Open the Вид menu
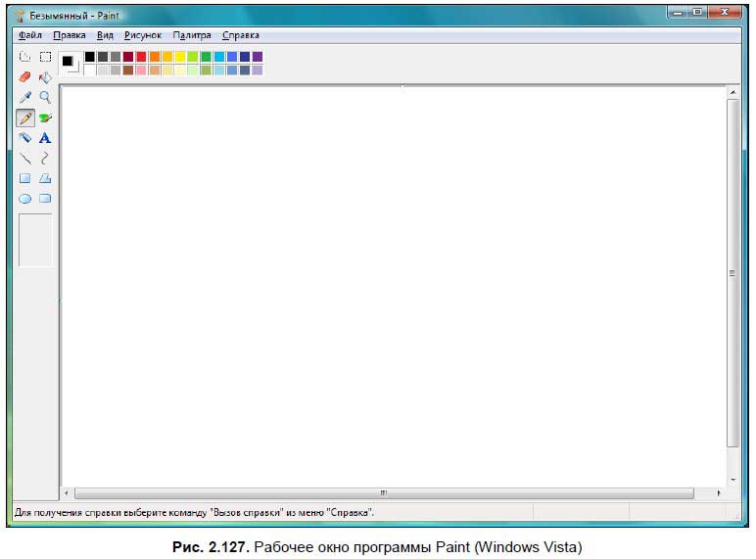The image size is (756, 559). click(x=105, y=35)
